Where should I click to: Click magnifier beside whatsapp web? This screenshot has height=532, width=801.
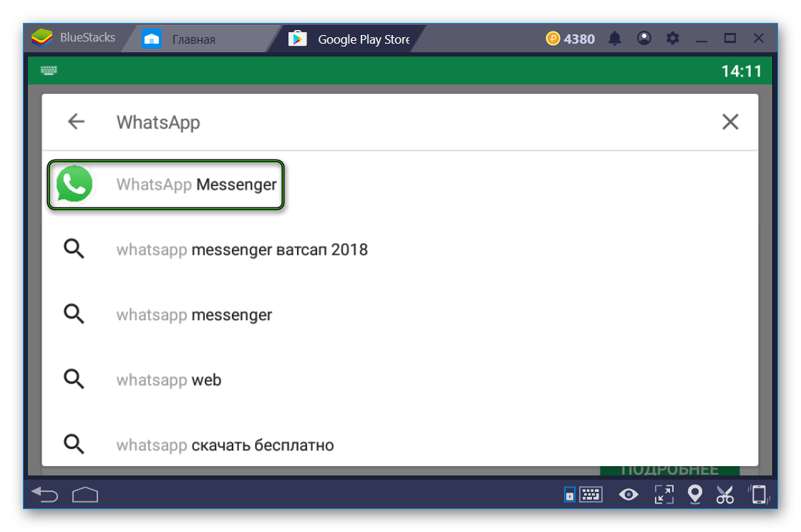pyautogui.click(x=74, y=379)
